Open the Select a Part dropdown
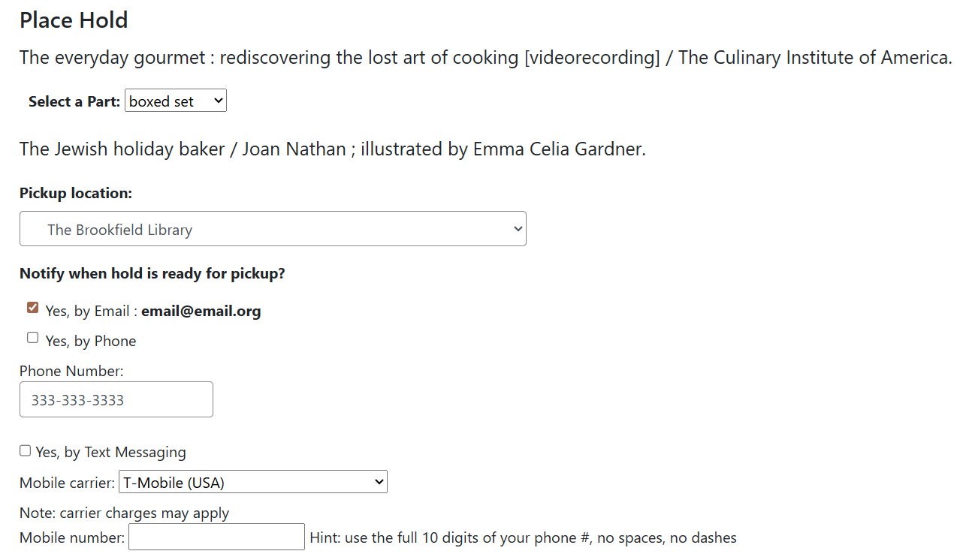This screenshot has height=560, width=963. (176, 101)
